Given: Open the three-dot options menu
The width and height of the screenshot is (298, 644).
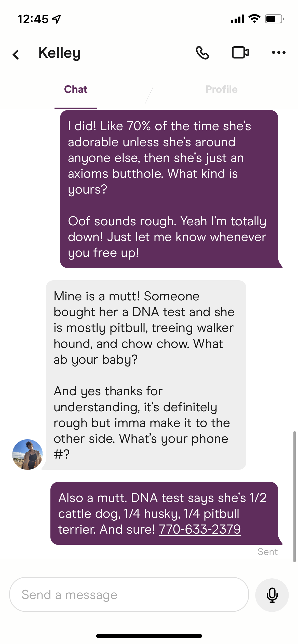Looking at the screenshot, I should click(278, 53).
